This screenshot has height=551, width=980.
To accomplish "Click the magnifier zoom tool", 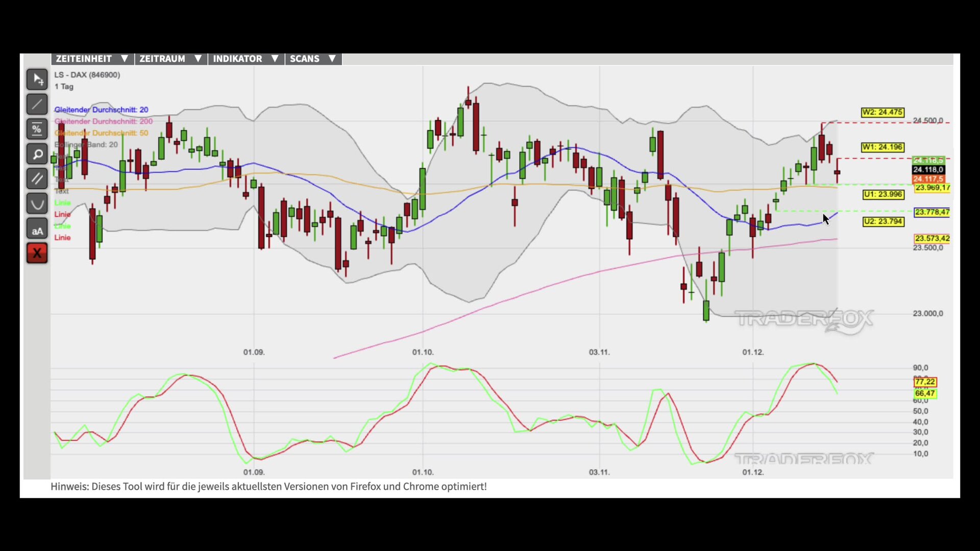I will [x=37, y=154].
